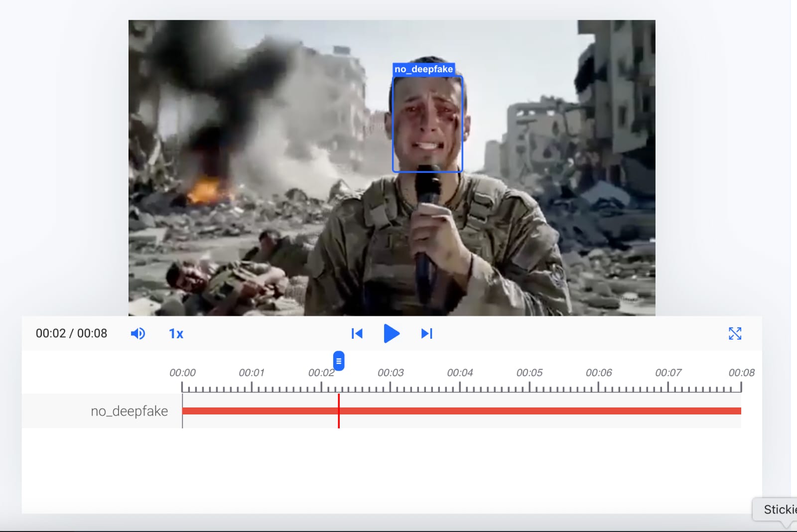797x532 pixels.
Task: Click the face bounding box in the video
Action: click(428, 124)
